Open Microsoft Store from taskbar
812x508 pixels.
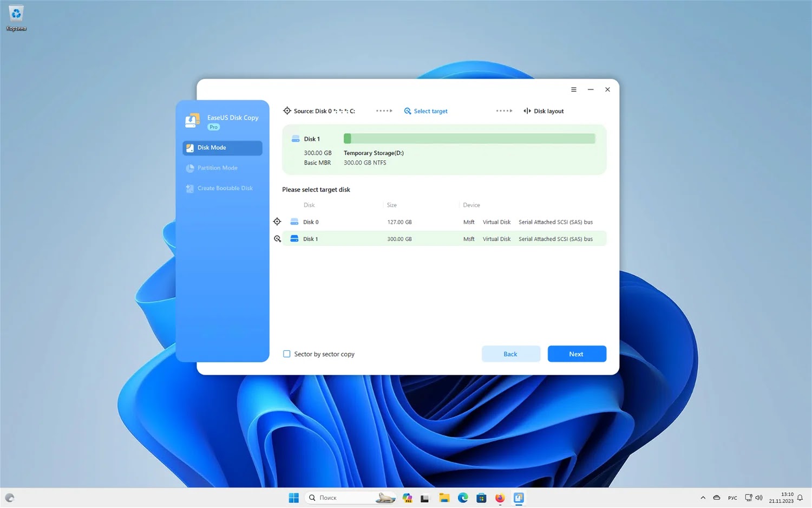481,498
